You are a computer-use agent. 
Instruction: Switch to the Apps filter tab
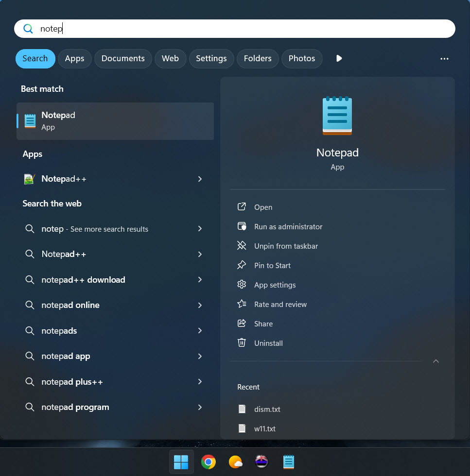point(75,59)
